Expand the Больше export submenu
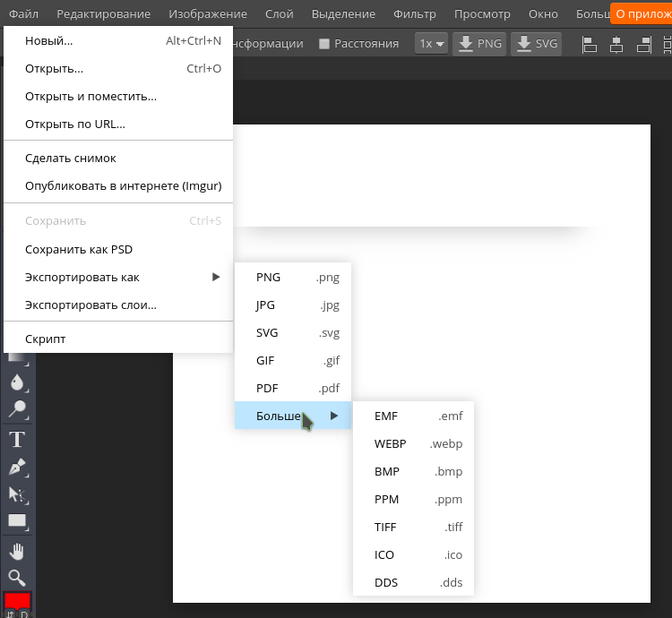This screenshot has height=618, width=672. tap(293, 416)
